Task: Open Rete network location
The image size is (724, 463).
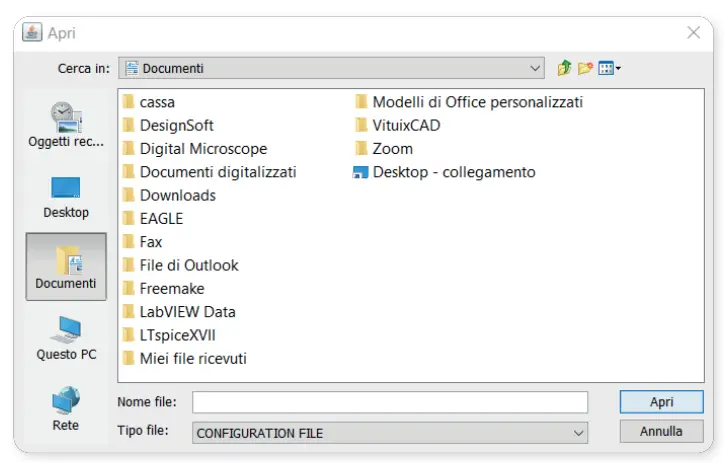Action: click(x=66, y=408)
